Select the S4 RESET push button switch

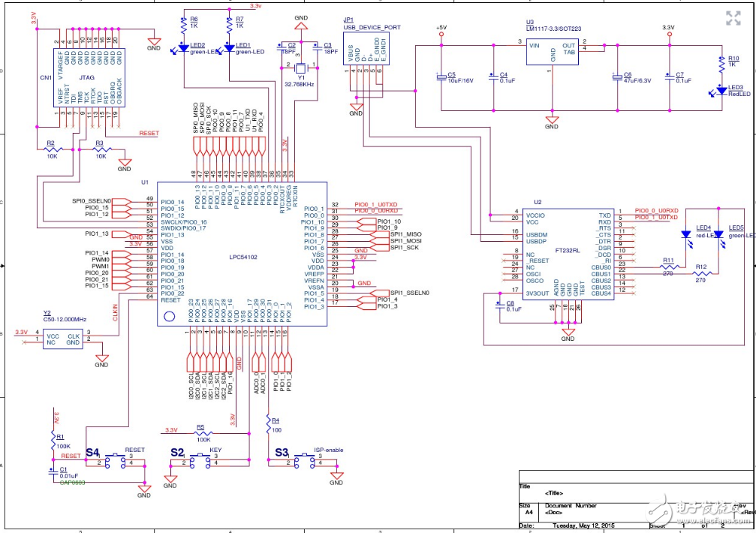(x=116, y=459)
